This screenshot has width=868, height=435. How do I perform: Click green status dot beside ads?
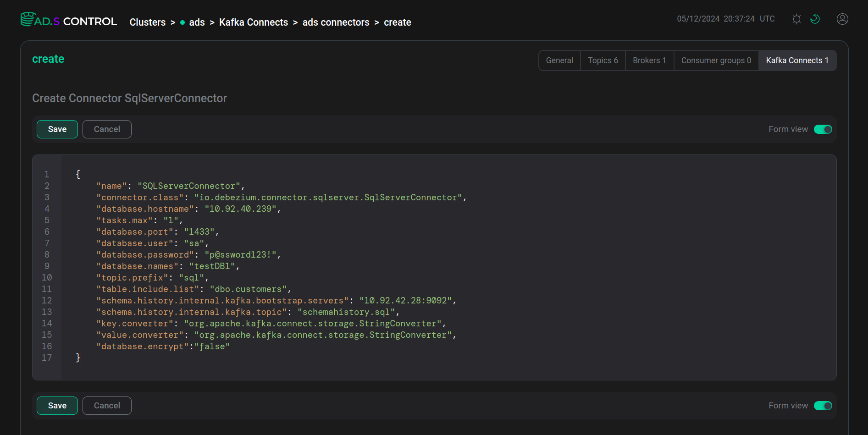pyautogui.click(x=182, y=22)
